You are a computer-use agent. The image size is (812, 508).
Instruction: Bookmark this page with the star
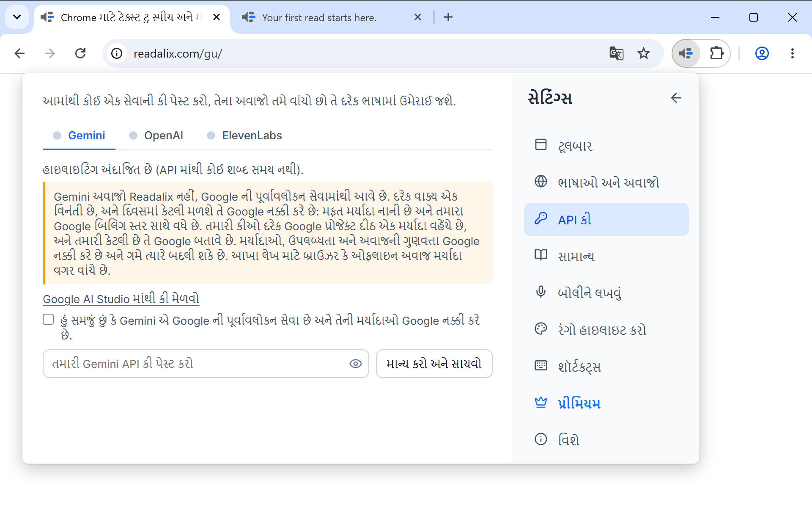(x=643, y=53)
